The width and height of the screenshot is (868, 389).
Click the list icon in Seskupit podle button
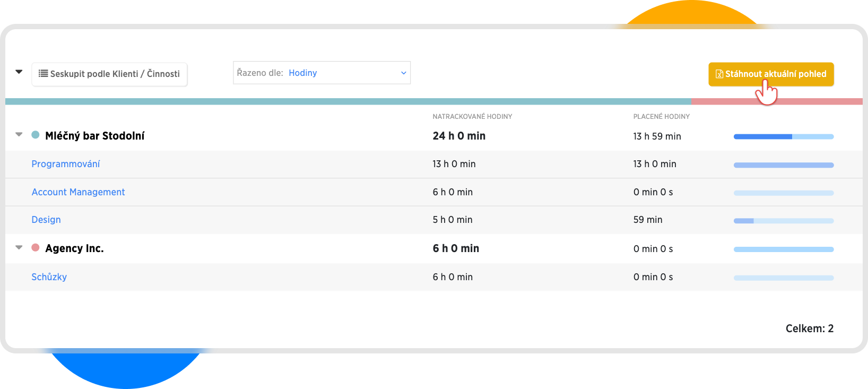pyautogui.click(x=44, y=74)
